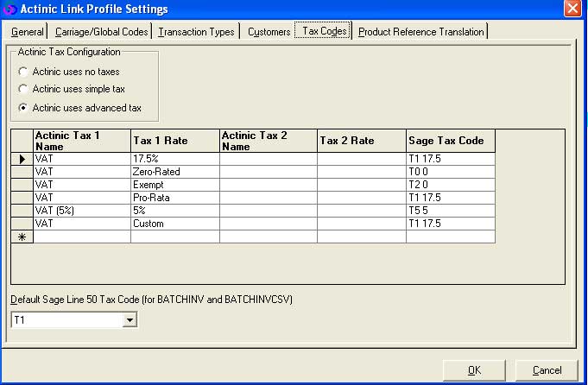This screenshot has width=588, height=385.
Task: Switch to the Transaction Types tab
Action: [x=196, y=32]
